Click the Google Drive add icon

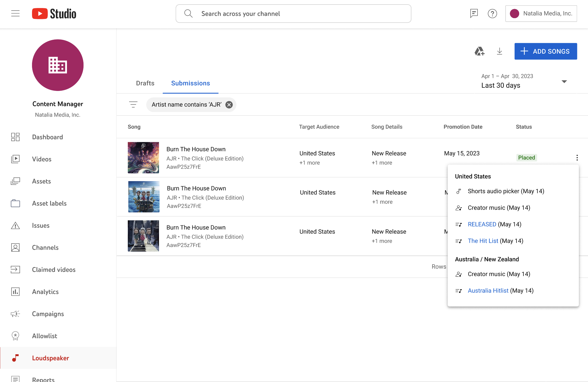479,51
